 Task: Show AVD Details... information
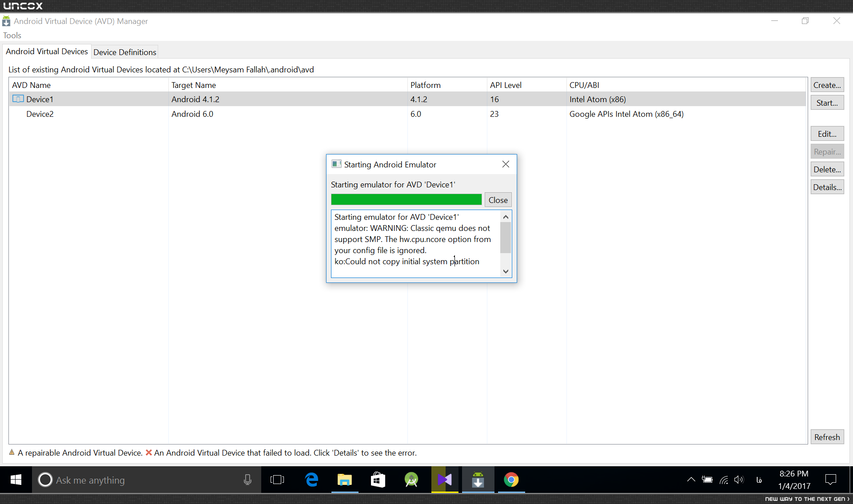[x=827, y=187]
